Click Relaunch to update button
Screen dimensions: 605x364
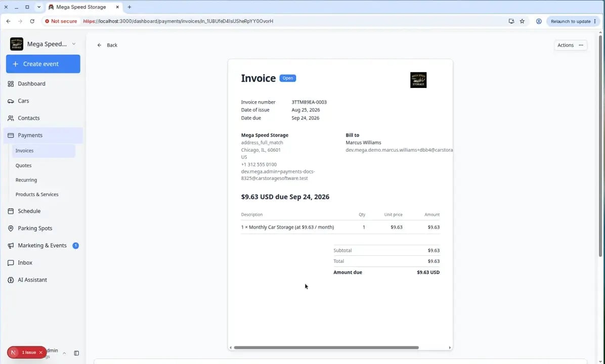(x=573, y=21)
